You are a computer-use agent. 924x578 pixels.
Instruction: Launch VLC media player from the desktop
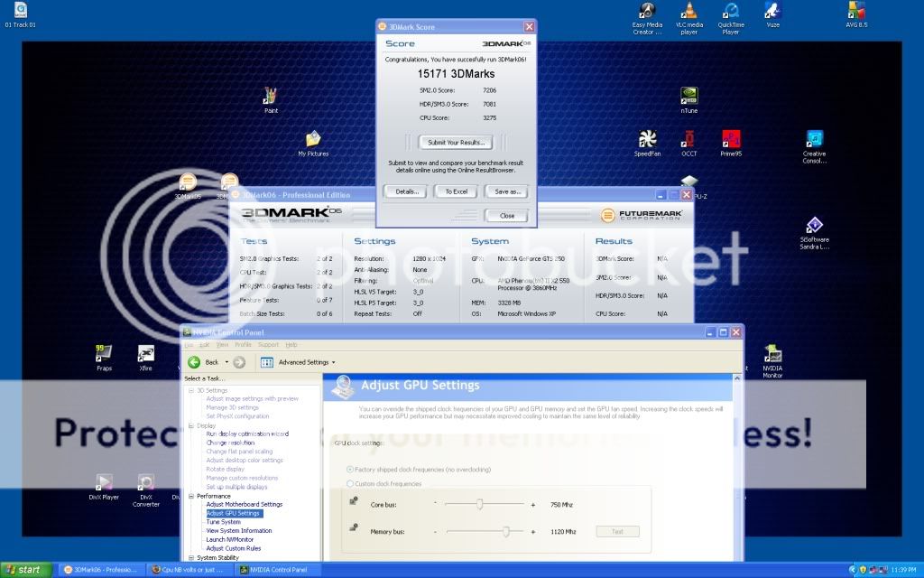tap(688, 18)
